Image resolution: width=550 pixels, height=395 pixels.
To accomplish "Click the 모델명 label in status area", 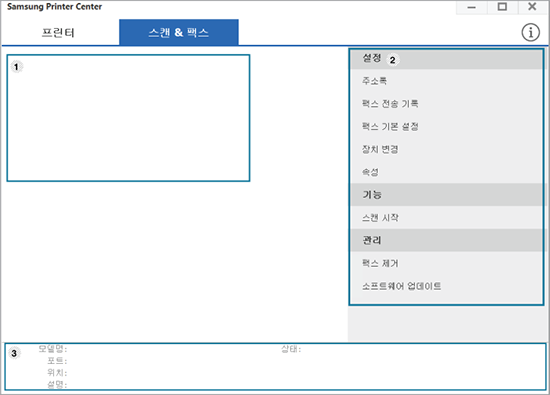I will tap(53, 349).
